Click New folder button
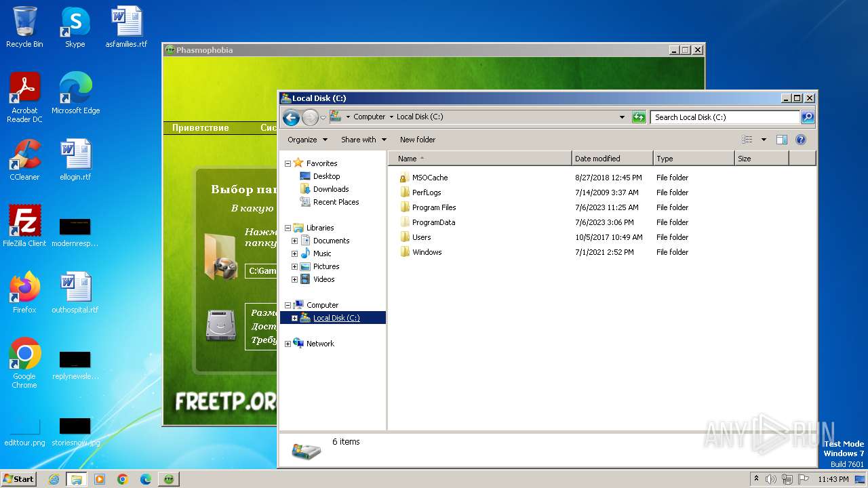This screenshot has width=868, height=488. point(418,140)
